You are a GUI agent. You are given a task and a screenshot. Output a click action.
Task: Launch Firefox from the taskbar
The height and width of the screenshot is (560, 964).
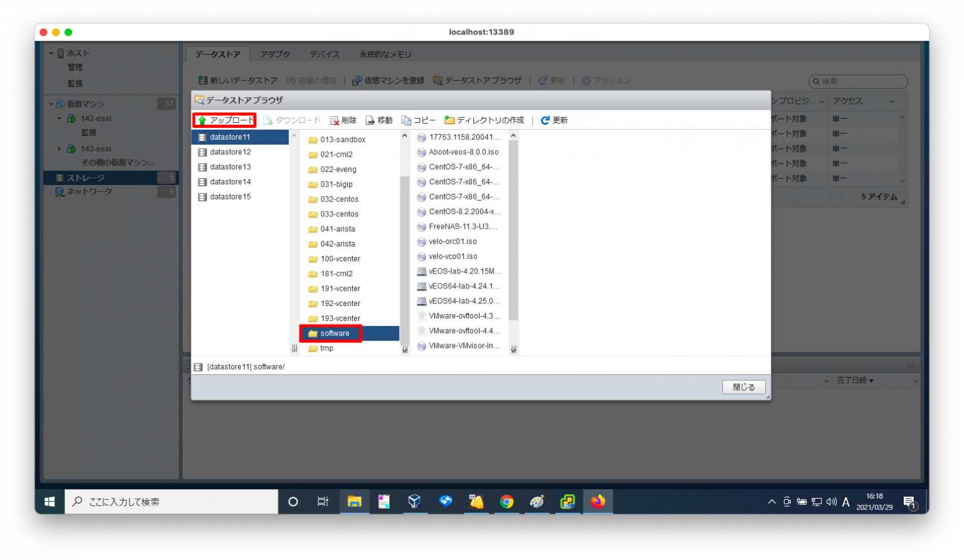597,502
